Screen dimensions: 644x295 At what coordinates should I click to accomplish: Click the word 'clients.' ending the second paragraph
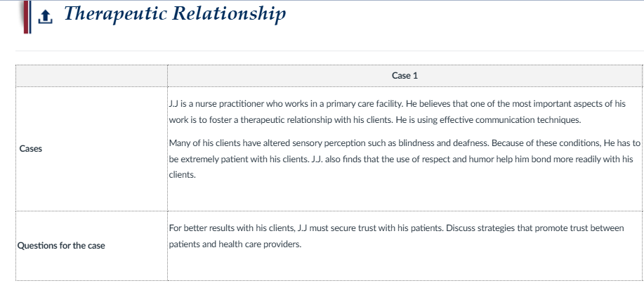tap(183, 175)
